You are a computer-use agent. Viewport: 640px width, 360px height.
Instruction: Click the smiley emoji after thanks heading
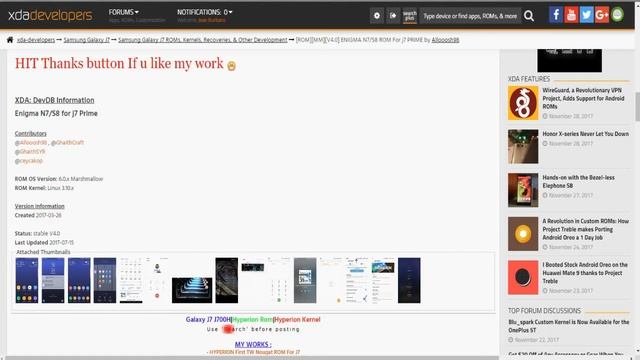pyautogui.click(x=231, y=66)
